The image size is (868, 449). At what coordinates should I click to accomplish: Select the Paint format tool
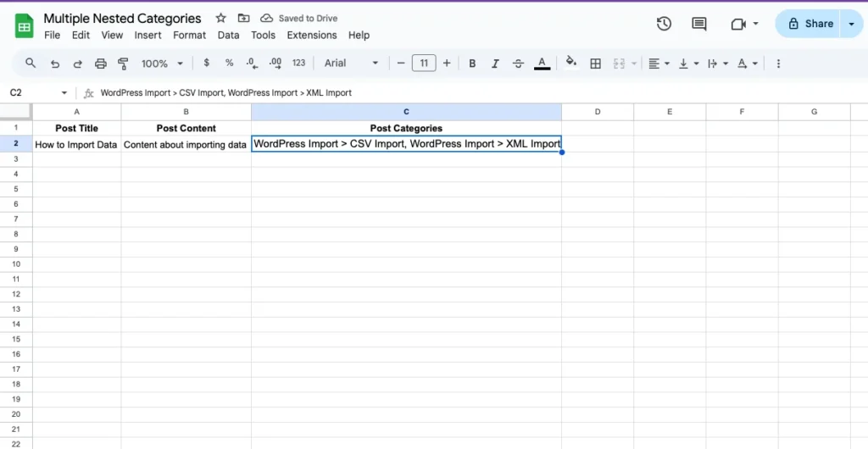(x=123, y=64)
